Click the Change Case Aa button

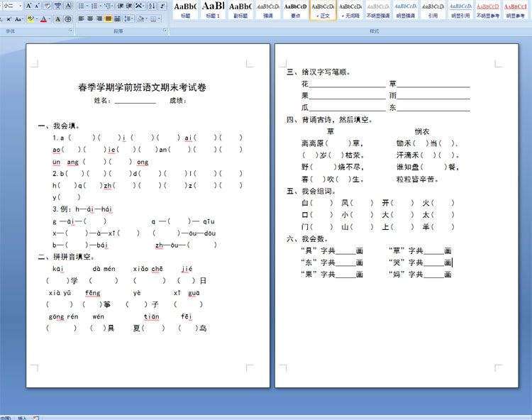coord(18,19)
